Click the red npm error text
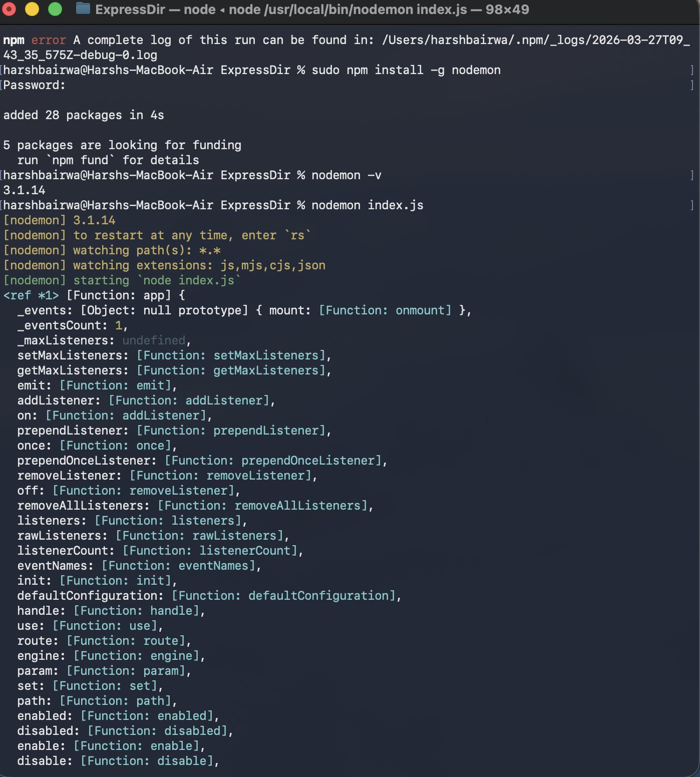The image size is (700, 777). [x=49, y=40]
